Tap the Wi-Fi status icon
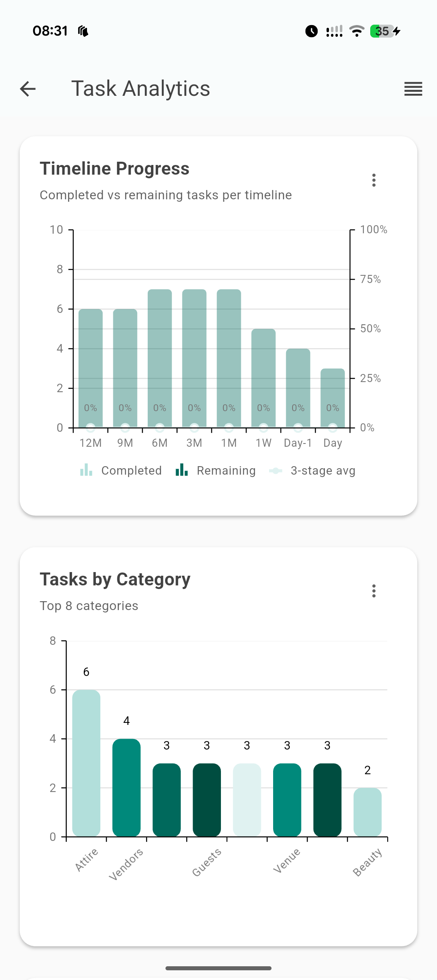Image resolution: width=437 pixels, height=980 pixels. 356,31
